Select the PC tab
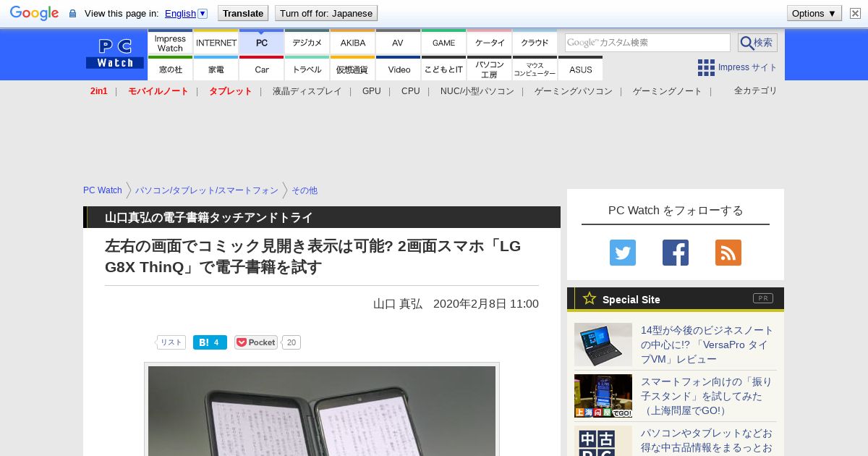Viewport: 868px width, 456px height. click(x=262, y=42)
